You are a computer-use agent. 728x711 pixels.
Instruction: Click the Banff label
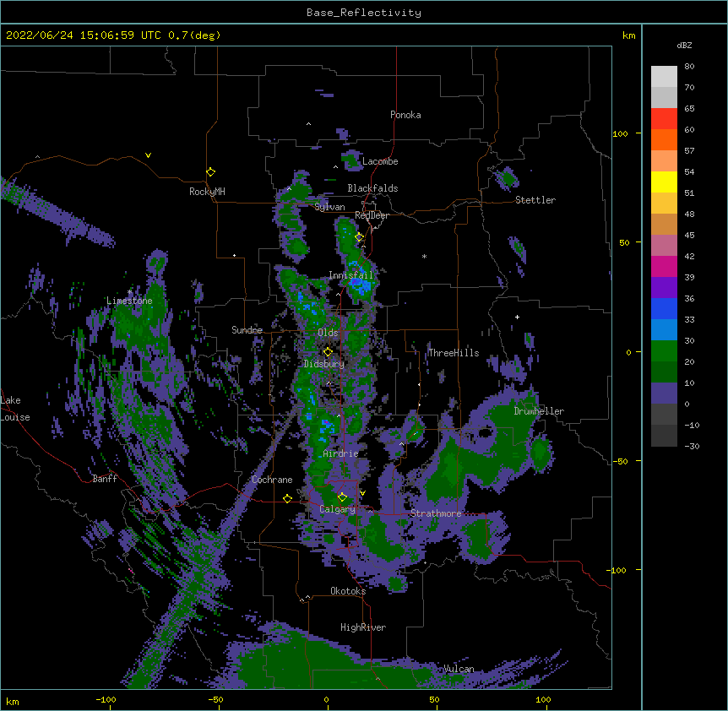point(105,479)
